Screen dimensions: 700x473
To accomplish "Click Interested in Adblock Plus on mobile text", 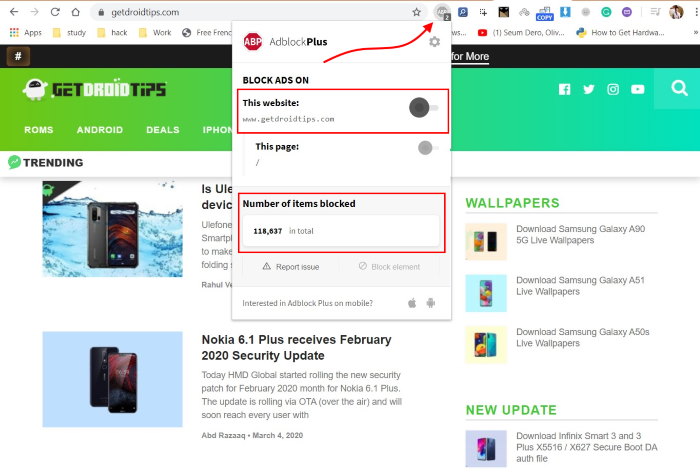I will click(308, 303).
